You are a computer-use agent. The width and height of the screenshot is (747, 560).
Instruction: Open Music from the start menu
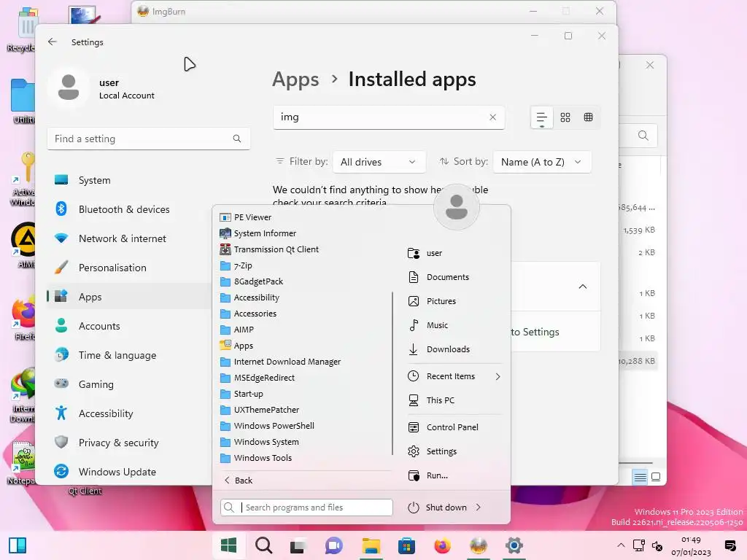coord(427,325)
